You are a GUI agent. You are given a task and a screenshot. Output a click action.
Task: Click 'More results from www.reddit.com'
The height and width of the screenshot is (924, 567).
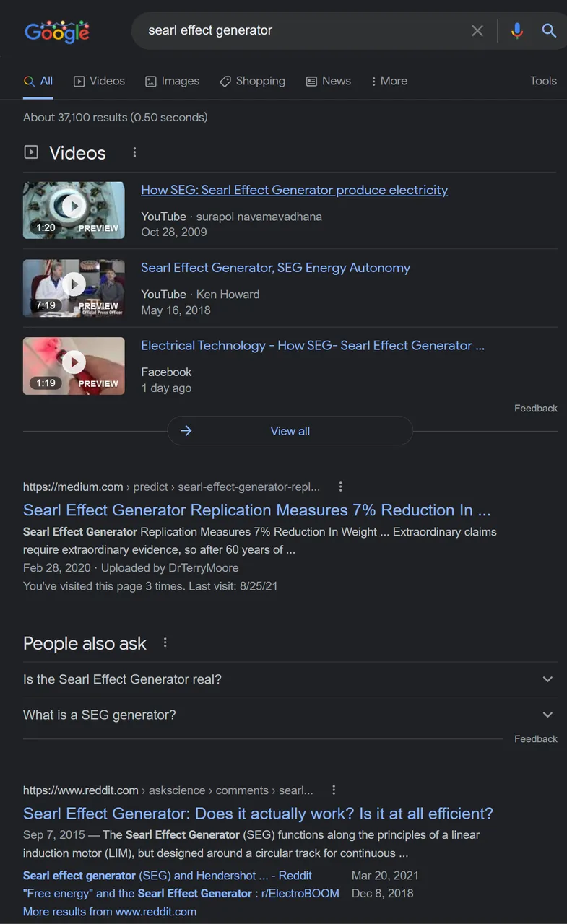(110, 912)
